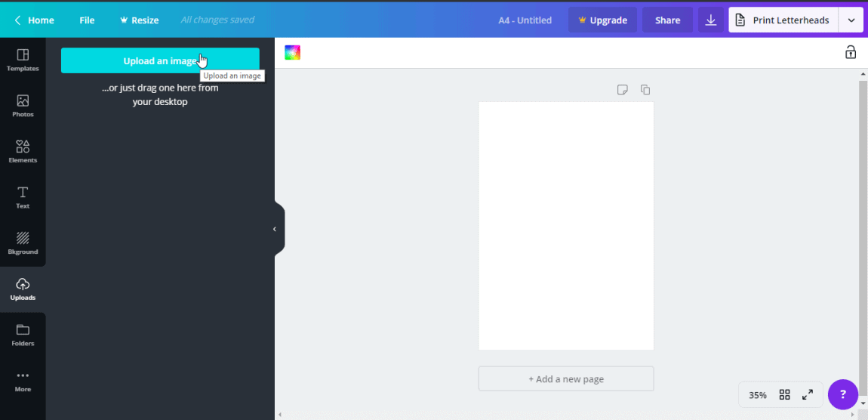The image size is (868, 420).
Task: Open the Templates panel in sidebar
Action: click(x=23, y=60)
